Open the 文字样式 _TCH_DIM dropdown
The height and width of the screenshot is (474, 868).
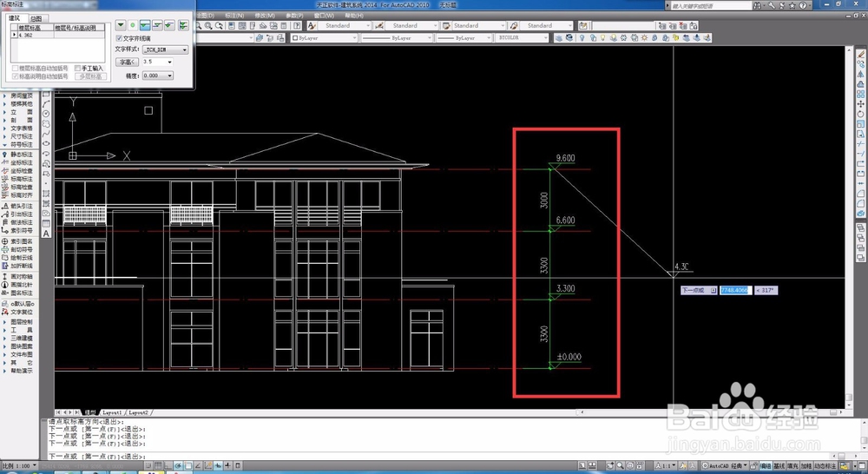click(x=166, y=49)
